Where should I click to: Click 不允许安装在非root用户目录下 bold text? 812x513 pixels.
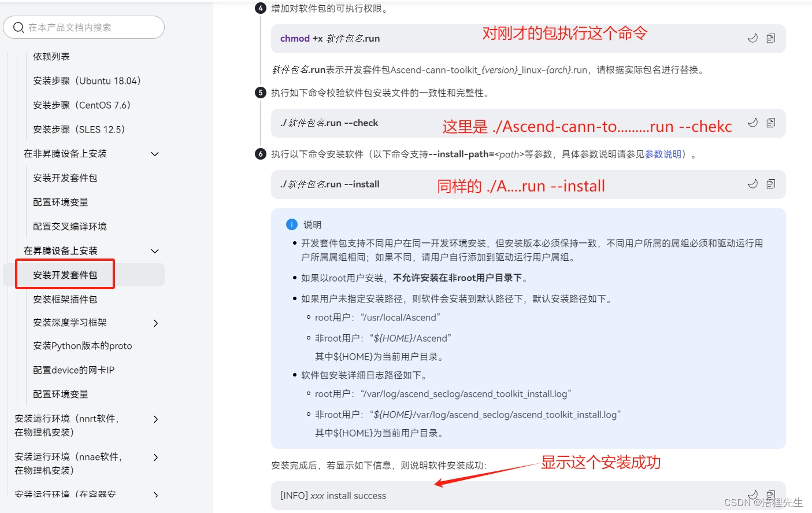(x=457, y=278)
